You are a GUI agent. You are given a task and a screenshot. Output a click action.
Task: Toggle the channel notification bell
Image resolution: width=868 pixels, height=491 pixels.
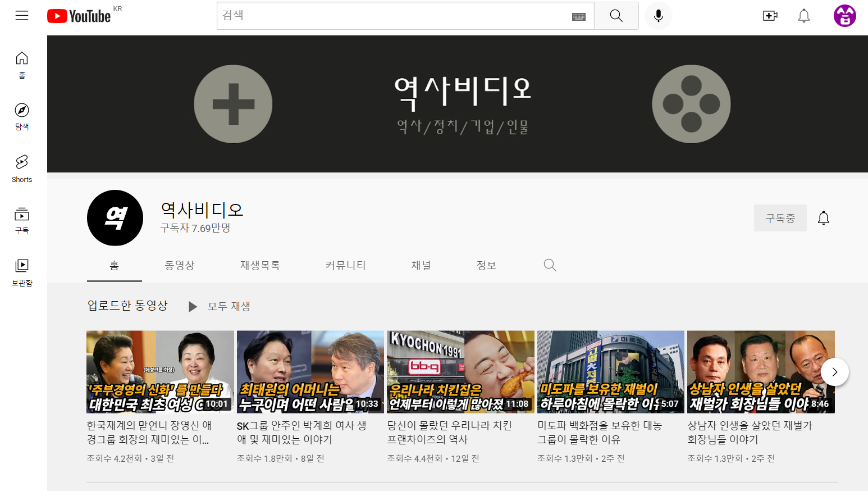tap(824, 218)
